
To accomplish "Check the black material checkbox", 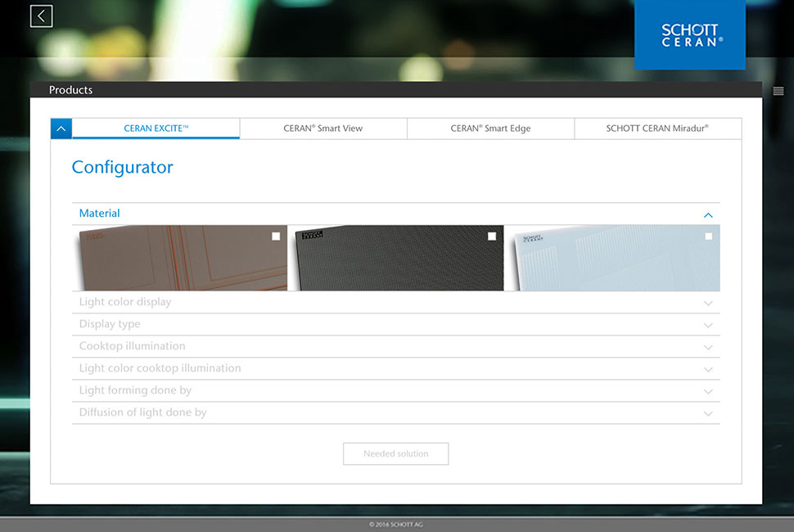I will 492,237.
